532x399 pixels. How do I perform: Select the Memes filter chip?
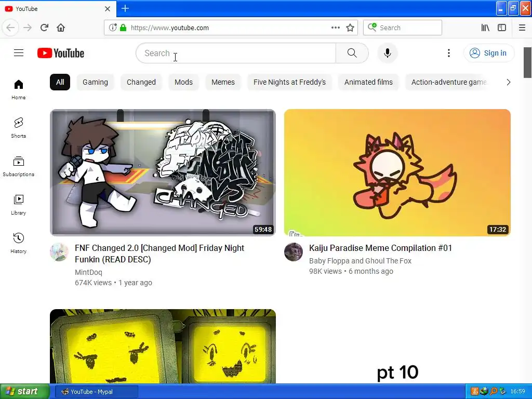click(x=223, y=82)
